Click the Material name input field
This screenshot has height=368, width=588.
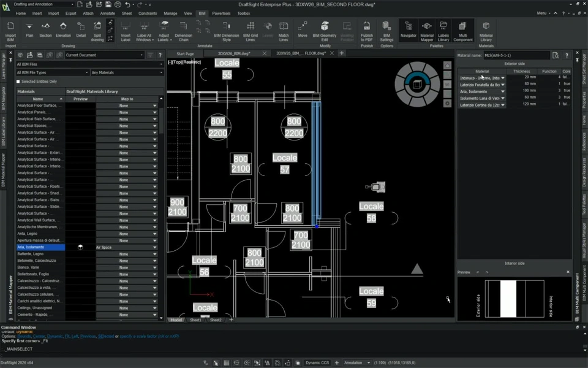coord(516,55)
